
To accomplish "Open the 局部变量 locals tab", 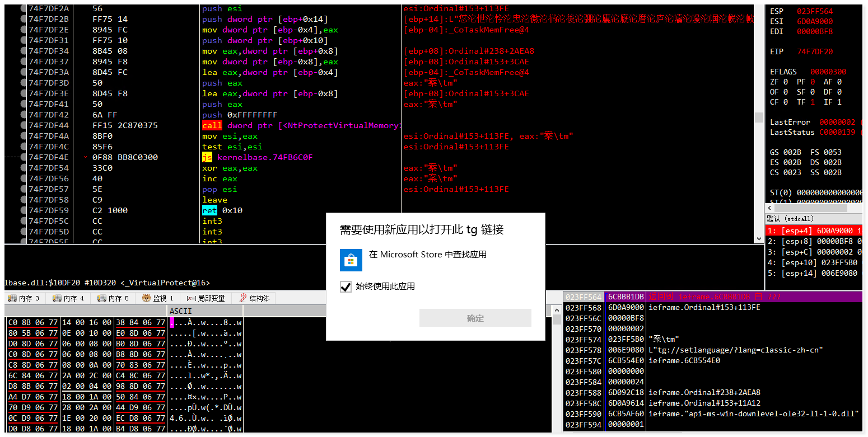I will coord(206,298).
